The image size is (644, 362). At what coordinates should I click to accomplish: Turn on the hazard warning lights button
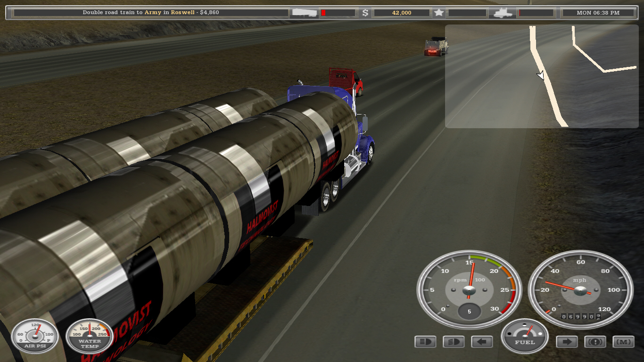coord(595,342)
